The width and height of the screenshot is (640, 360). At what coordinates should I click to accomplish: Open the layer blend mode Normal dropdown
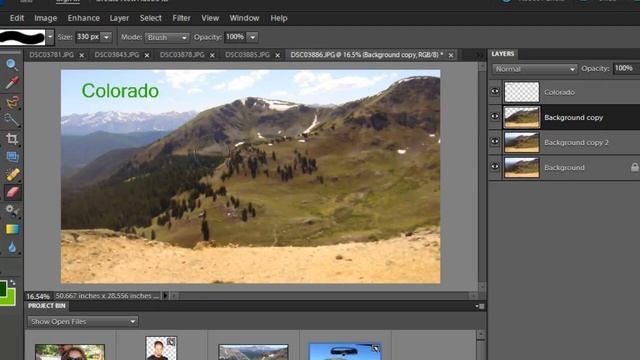535,69
